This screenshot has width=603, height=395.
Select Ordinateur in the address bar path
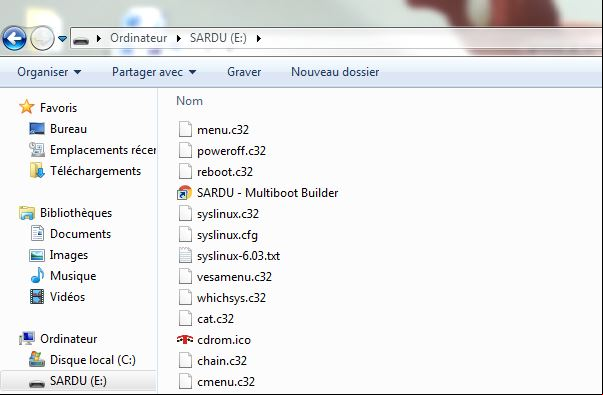pyautogui.click(x=138, y=38)
